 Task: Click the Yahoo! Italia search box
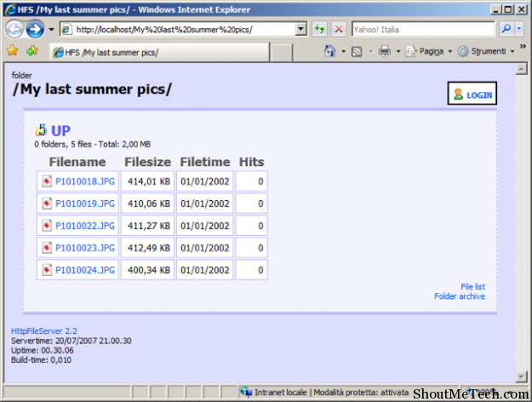423,30
